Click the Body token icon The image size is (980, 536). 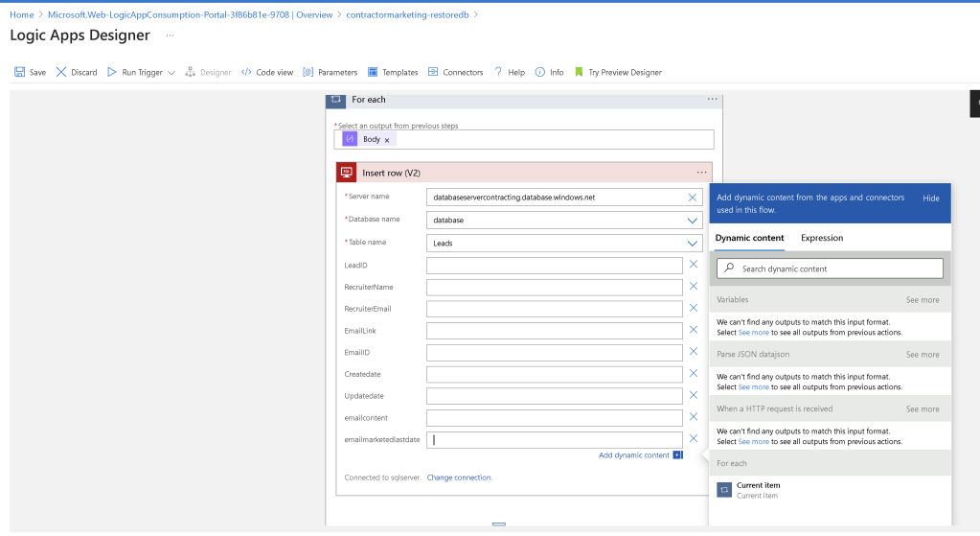(350, 139)
